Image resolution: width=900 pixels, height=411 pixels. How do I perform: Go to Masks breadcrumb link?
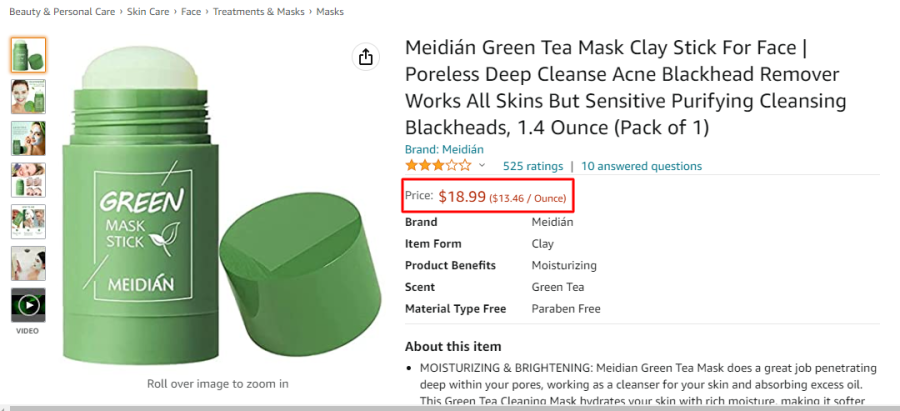tap(330, 11)
